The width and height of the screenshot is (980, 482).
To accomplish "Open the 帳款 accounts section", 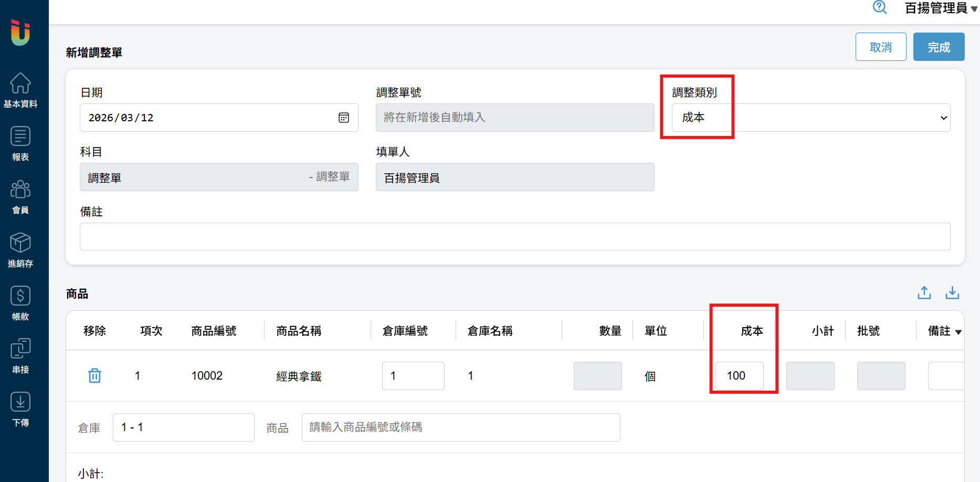I will tap(20, 302).
